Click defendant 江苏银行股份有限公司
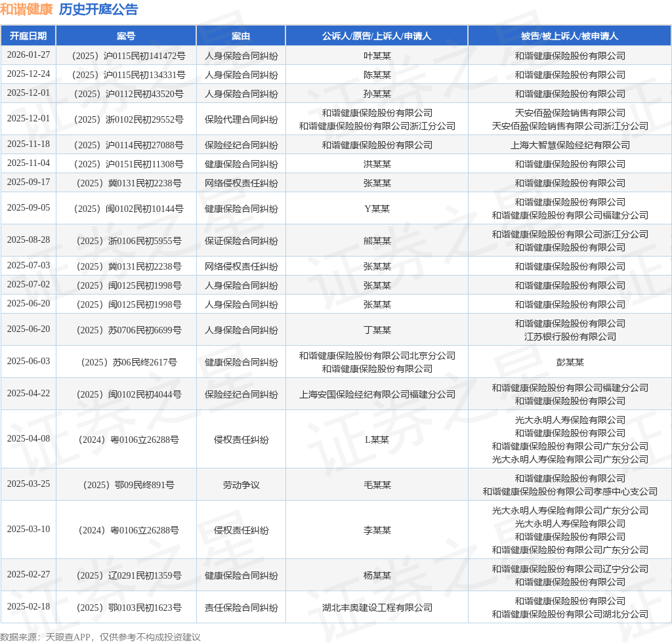 570,337
